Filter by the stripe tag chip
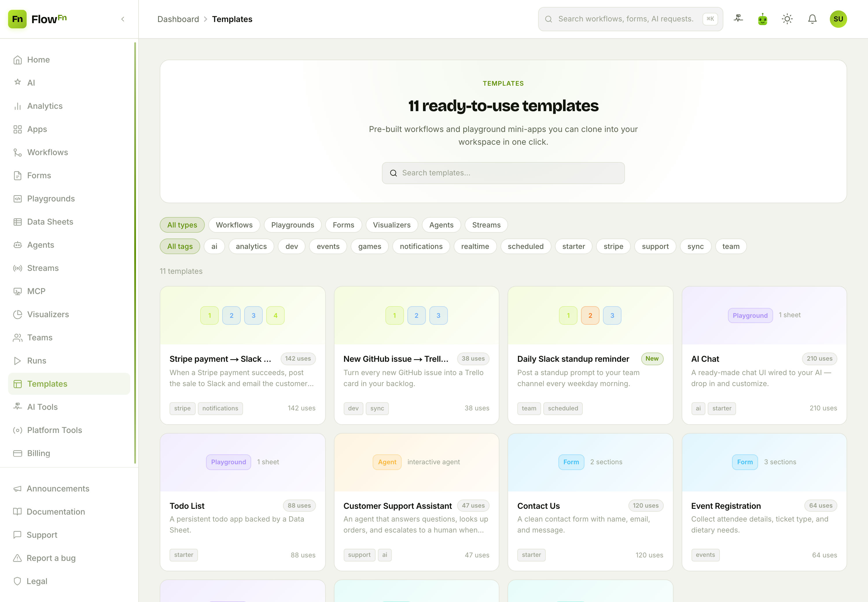The height and width of the screenshot is (602, 868). click(613, 246)
